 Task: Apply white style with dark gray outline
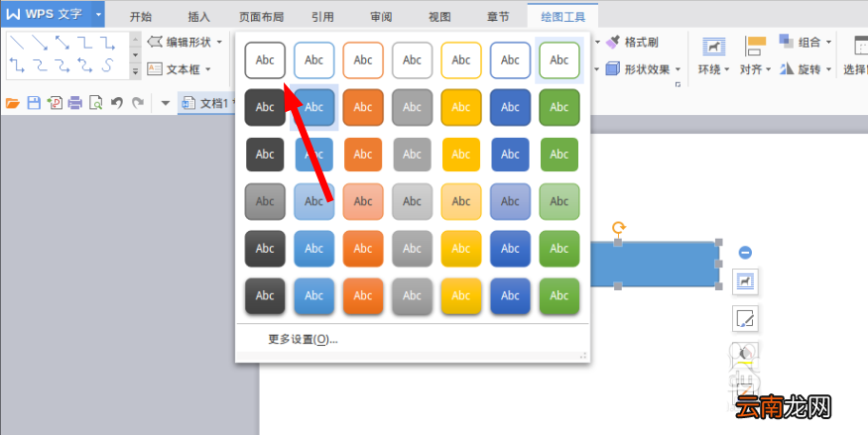[x=265, y=59]
